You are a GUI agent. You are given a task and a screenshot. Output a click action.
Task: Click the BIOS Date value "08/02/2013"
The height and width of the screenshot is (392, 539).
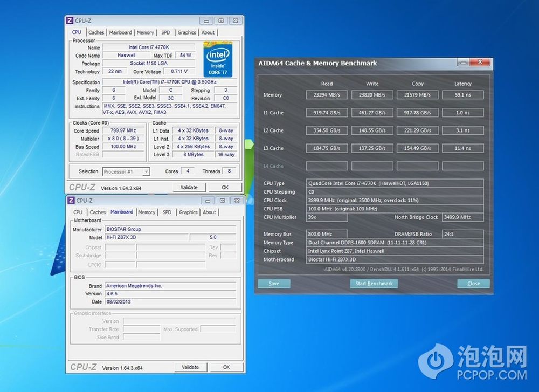tap(170, 301)
